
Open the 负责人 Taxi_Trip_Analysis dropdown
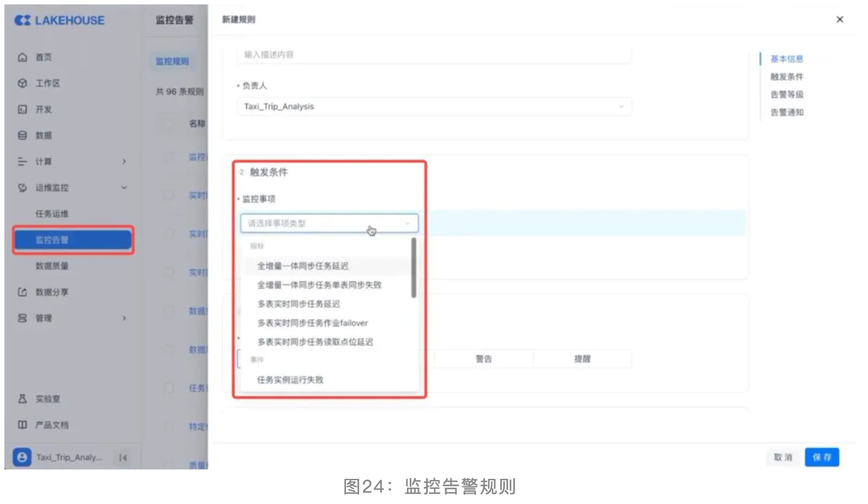point(434,107)
